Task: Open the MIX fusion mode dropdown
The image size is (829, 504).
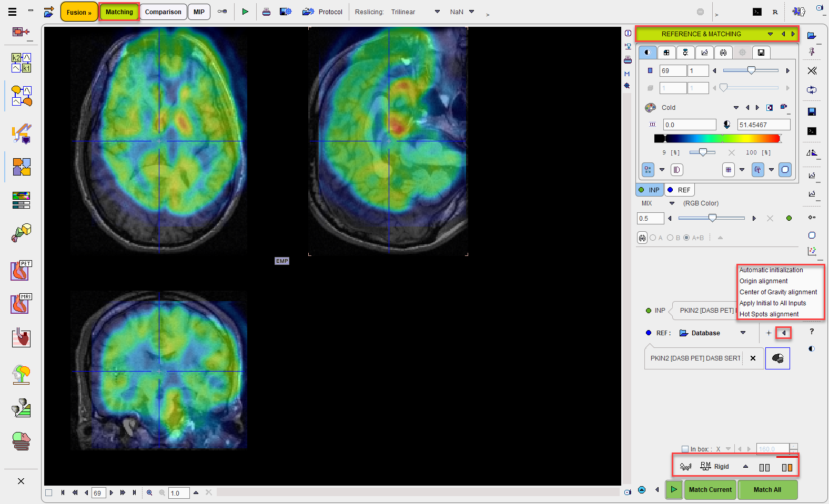Action: pyautogui.click(x=672, y=203)
